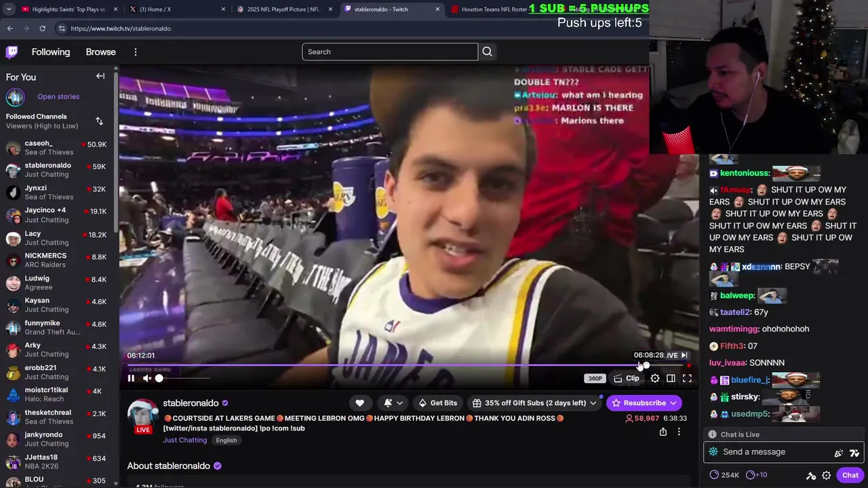Open Kaysan channel in sidebar
The image size is (868, 488).
click(x=58, y=304)
